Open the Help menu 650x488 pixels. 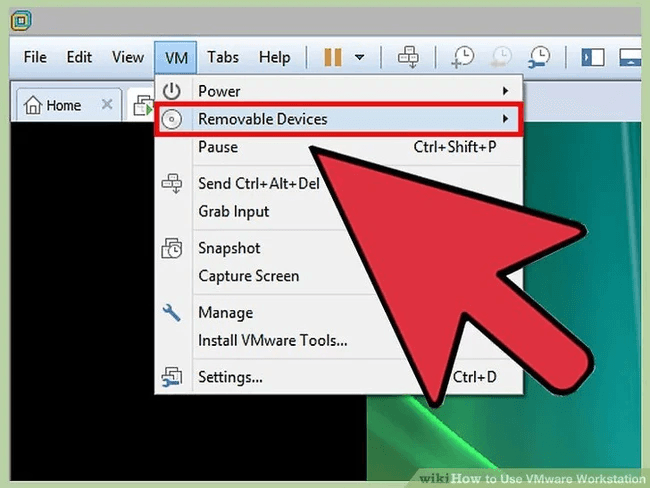[274, 57]
